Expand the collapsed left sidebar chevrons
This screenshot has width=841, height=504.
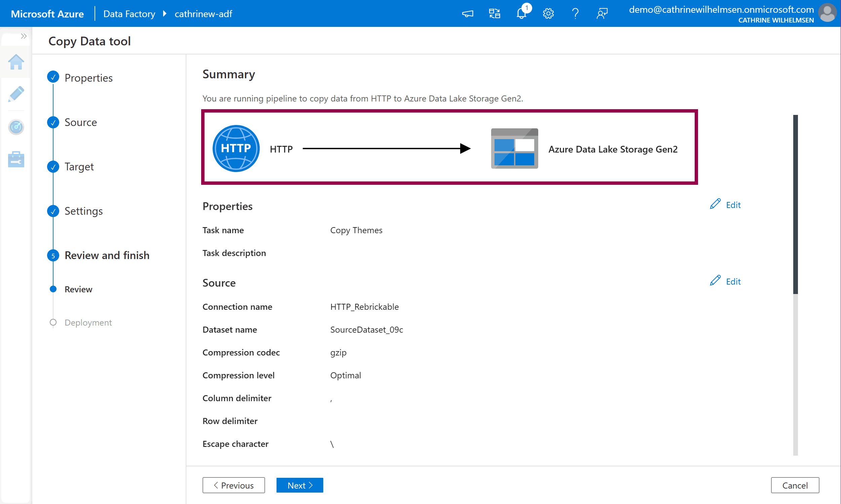coord(24,36)
